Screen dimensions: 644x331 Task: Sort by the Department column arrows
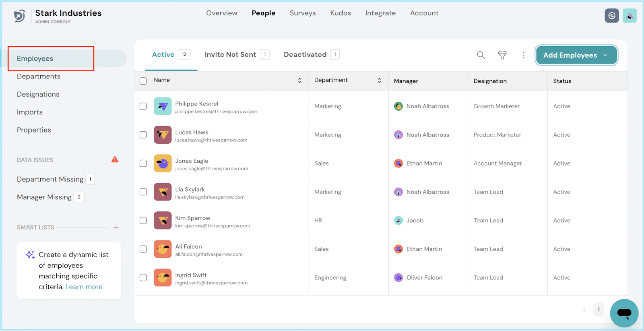[379, 81]
